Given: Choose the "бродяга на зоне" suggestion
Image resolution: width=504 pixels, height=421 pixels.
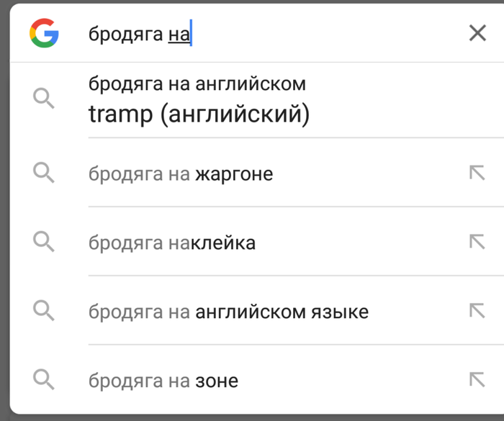Looking at the screenshot, I should pyautogui.click(x=163, y=381).
